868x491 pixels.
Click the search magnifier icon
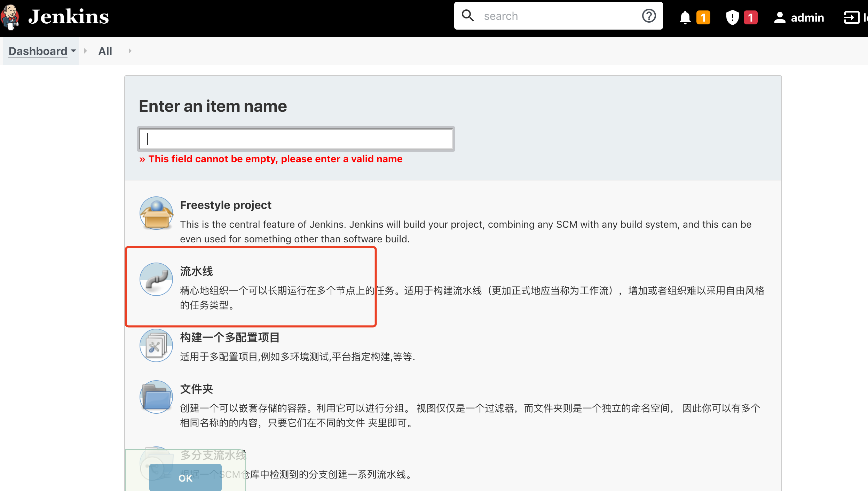[467, 16]
